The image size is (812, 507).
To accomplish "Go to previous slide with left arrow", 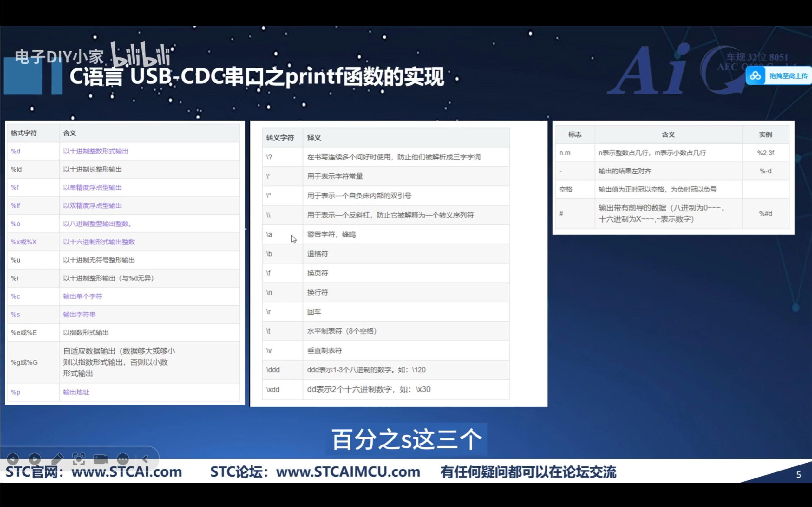I will coord(13,458).
